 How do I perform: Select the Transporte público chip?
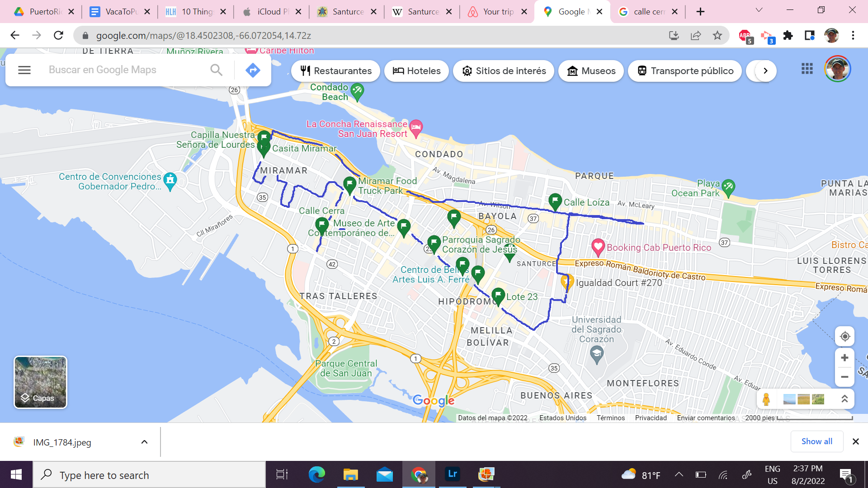click(685, 71)
